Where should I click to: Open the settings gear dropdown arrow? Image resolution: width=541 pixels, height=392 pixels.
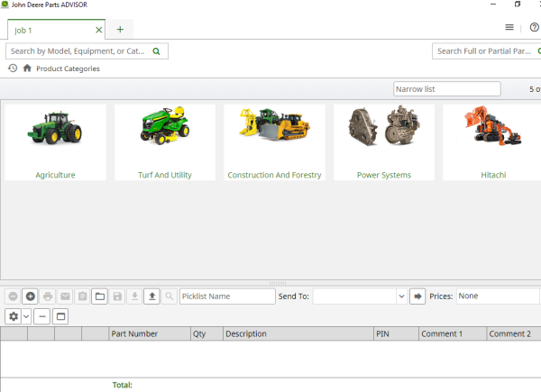pos(26,316)
